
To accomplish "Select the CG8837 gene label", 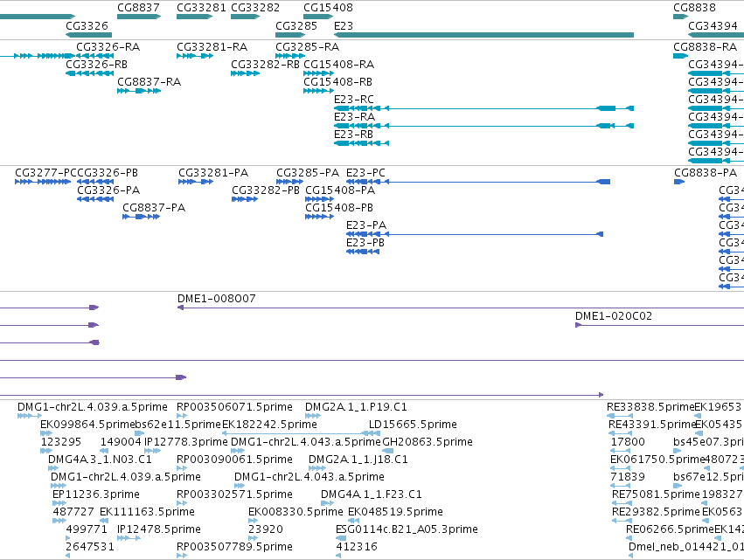I will coord(138,8).
